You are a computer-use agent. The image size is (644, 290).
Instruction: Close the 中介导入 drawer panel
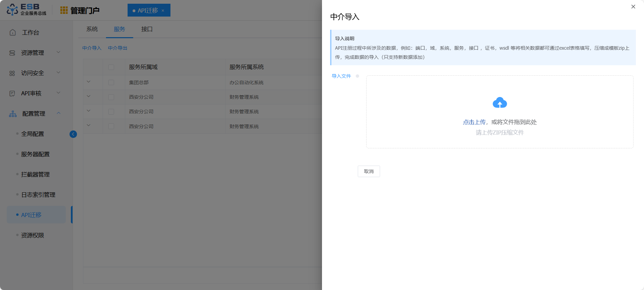[633, 7]
